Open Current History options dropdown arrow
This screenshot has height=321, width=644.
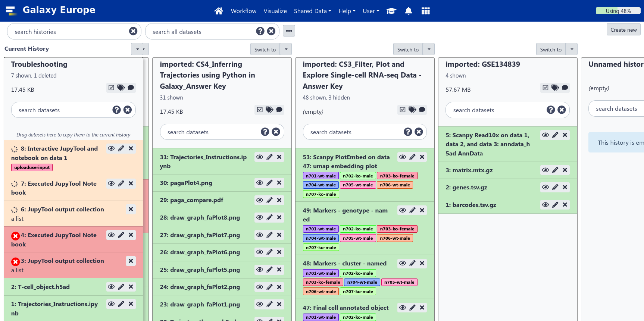137,49
